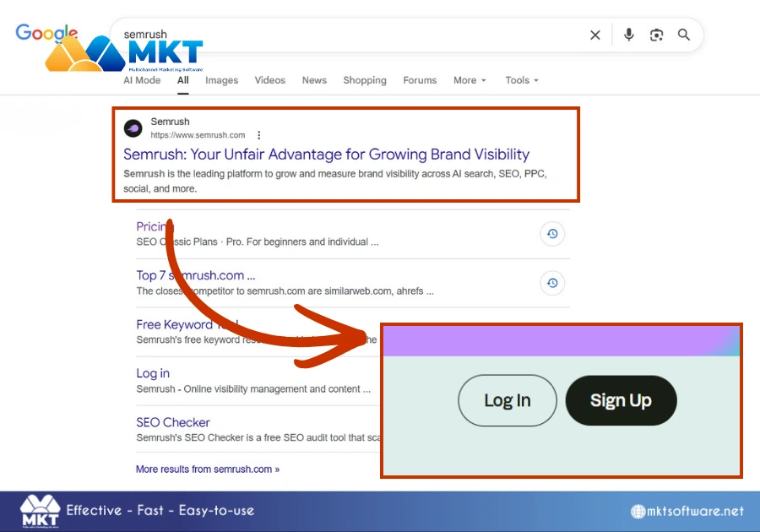Click the black Sign Up button
Viewport: 760px width, 532px height.
tap(621, 400)
